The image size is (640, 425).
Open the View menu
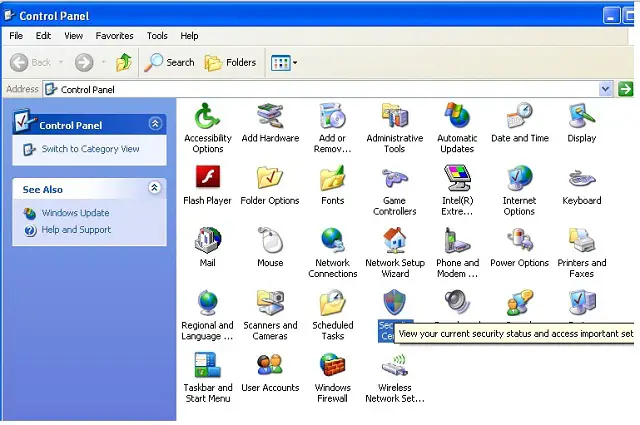pyautogui.click(x=73, y=36)
